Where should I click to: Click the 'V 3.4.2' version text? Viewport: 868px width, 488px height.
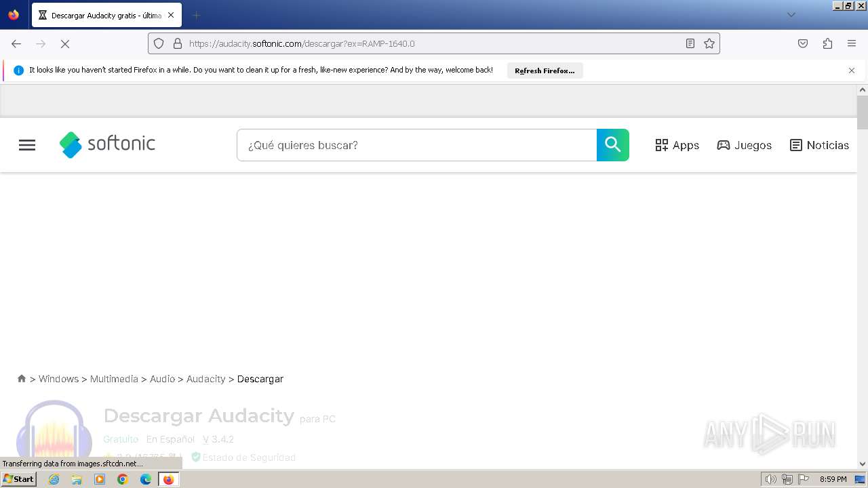click(218, 439)
